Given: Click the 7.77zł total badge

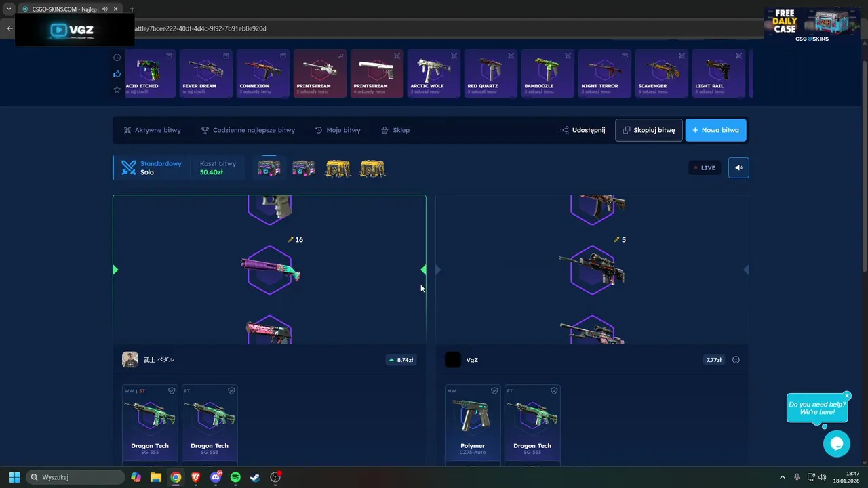Looking at the screenshot, I should (x=713, y=360).
